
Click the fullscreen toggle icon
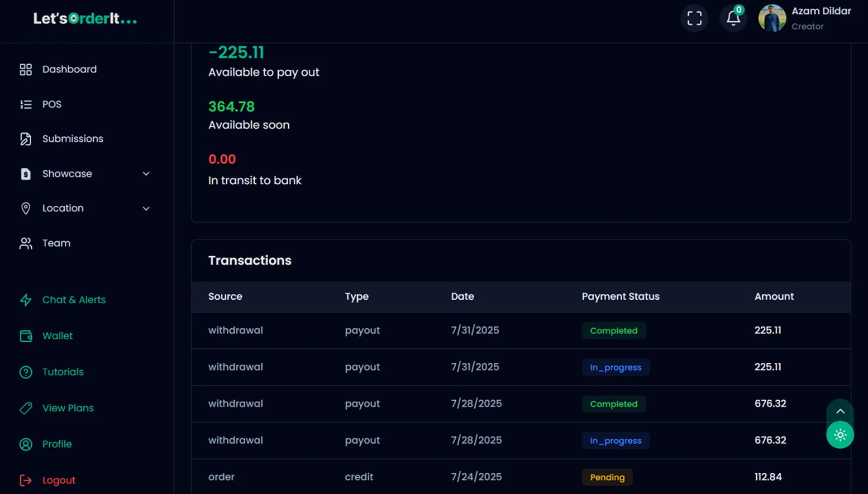[x=694, y=18]
